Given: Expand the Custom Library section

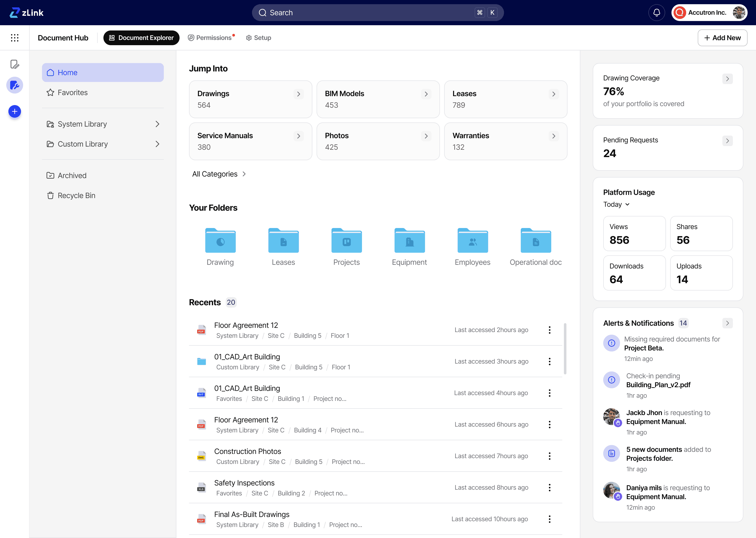Looking at the screenshot, I should coord(157,144).
